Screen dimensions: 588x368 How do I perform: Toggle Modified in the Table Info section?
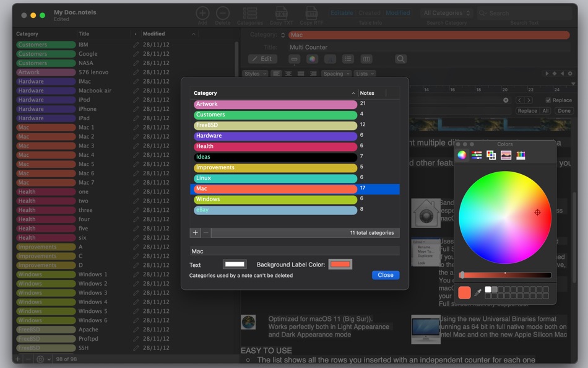coord(398,12)
